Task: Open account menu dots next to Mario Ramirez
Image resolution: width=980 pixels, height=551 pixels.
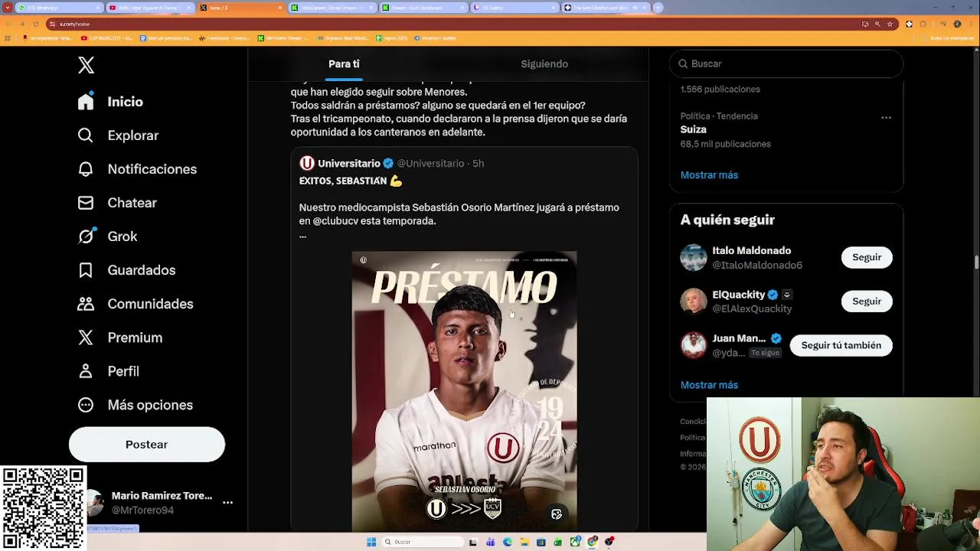Action: tap(227, 503)
